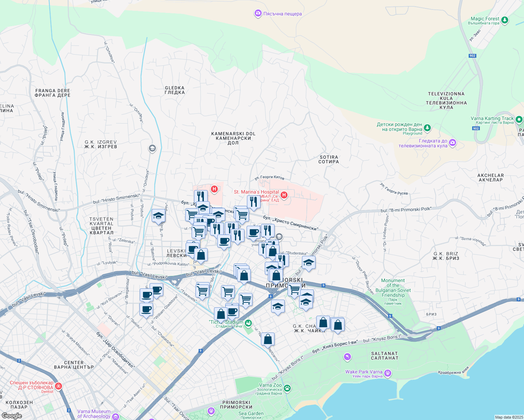Open the purple marker at Пясъчна пещера (Sand Cave)

click(x=257, y=13)
